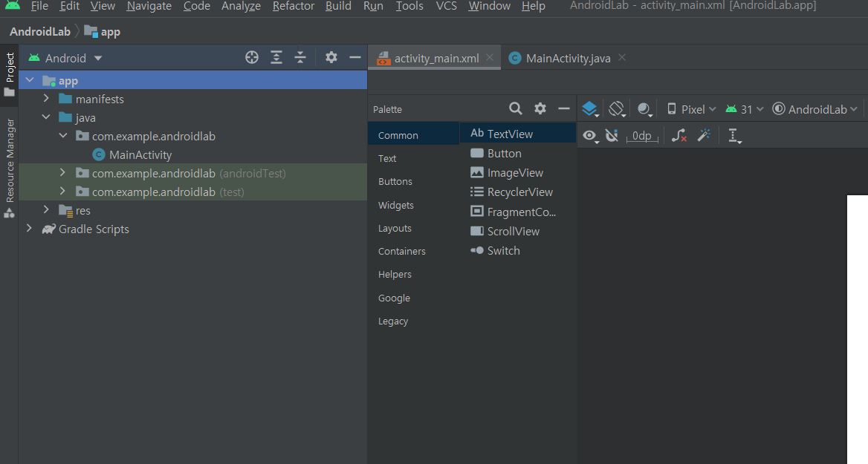Open night mode selector icon
868x464 pixels.
click(644, 109)
